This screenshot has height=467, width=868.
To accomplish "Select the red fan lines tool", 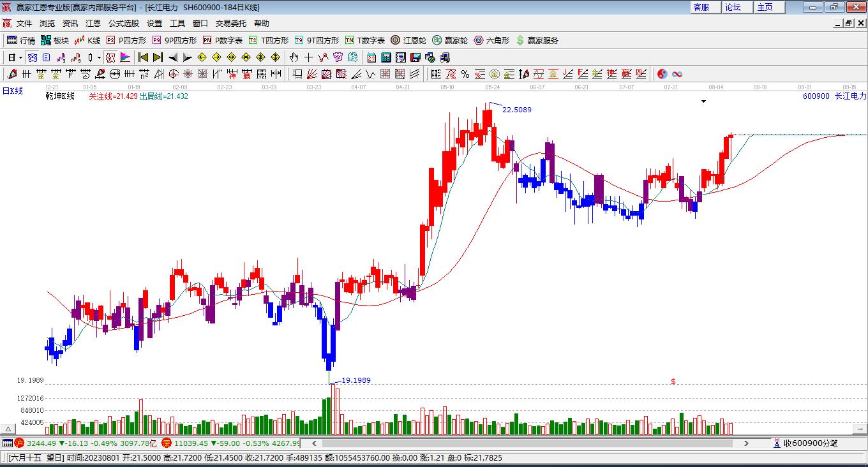I will 312,74.
